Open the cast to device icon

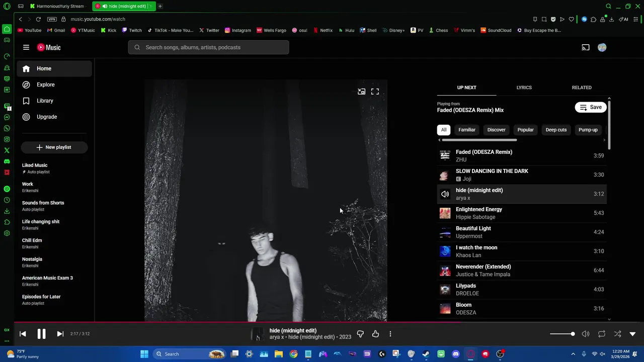coord(586,47)
